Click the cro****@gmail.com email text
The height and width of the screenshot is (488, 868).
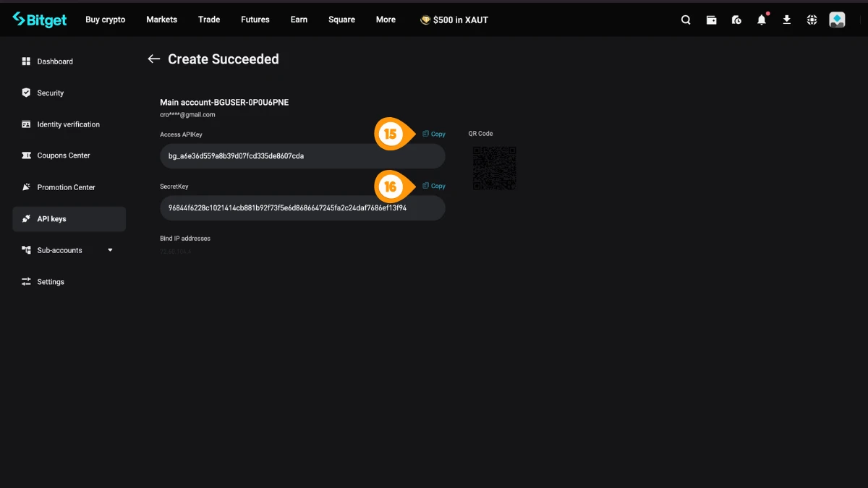tap(187, 115)
